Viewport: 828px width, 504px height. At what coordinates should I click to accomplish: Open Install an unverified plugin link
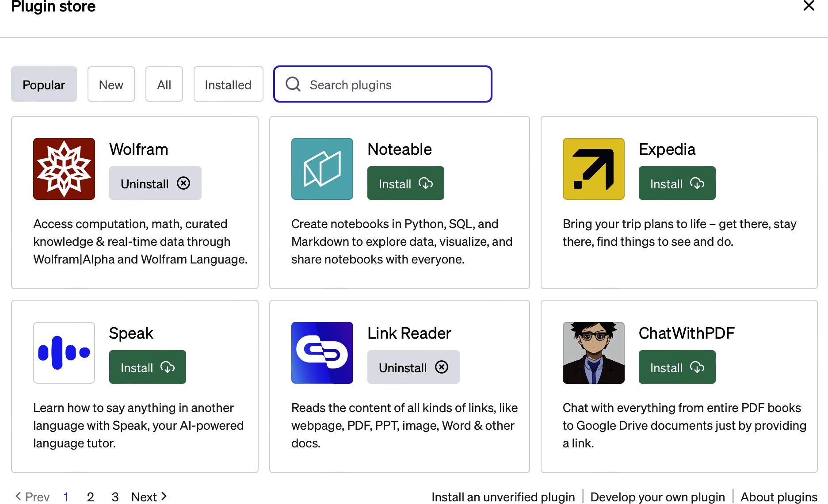[503, 497]
